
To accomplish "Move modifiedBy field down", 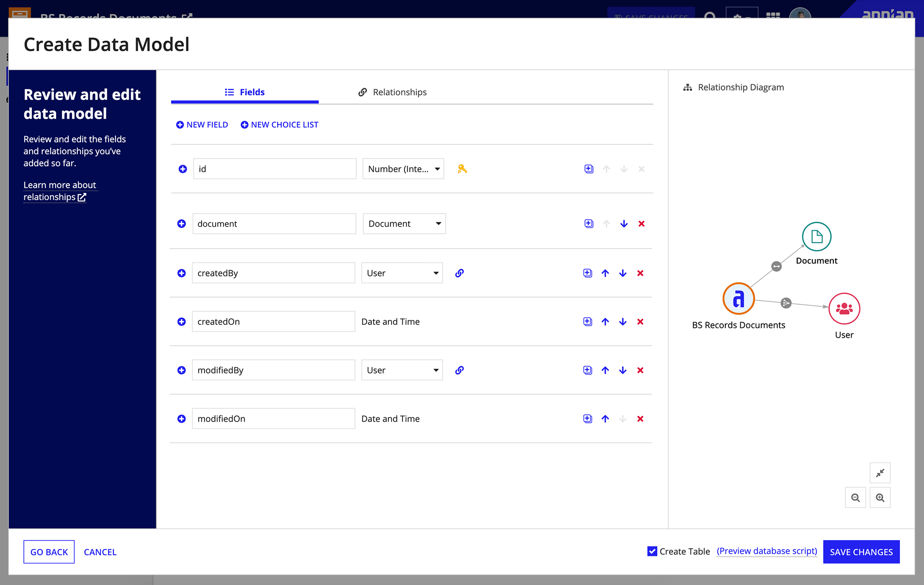I will (x=622, y=371).
